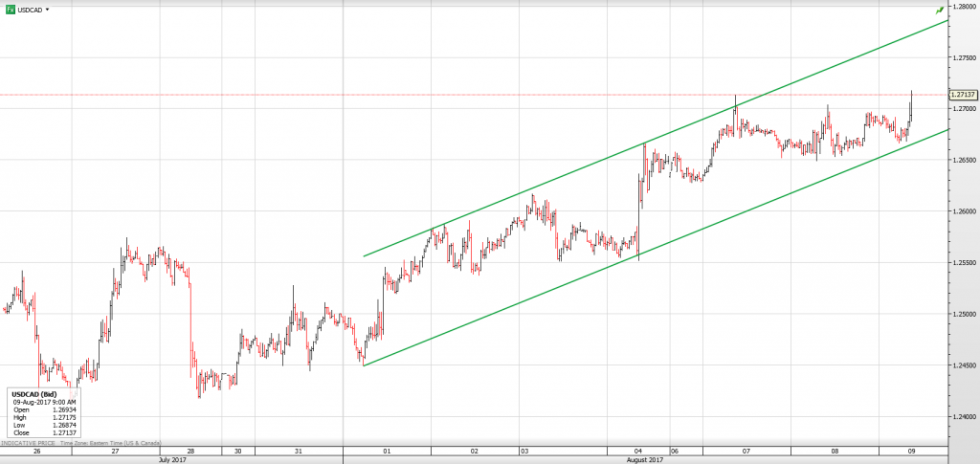Select date 31 on the time axis
Viewport: 980px width, 464px height.
click(x=299, y=450)
